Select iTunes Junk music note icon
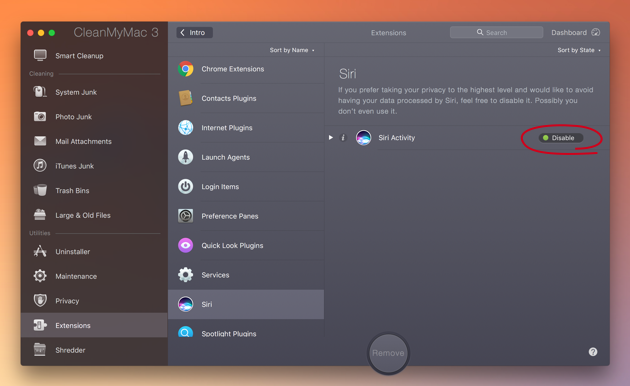 [x=40, y=165]
